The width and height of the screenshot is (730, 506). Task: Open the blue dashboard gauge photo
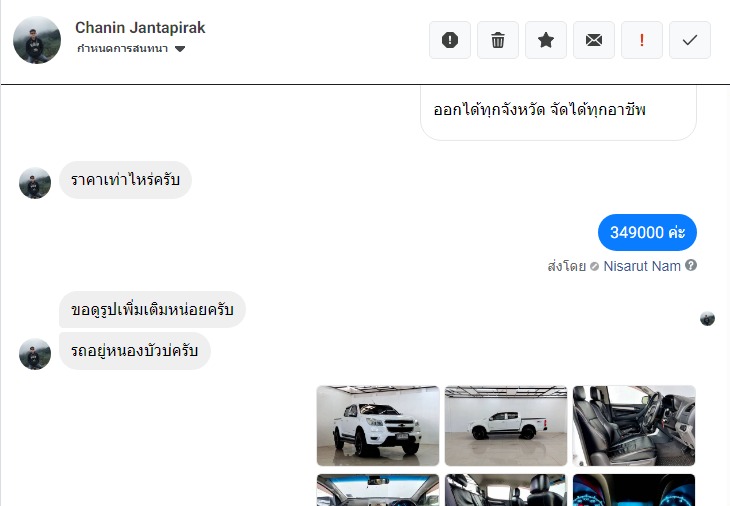coord(634,490)
